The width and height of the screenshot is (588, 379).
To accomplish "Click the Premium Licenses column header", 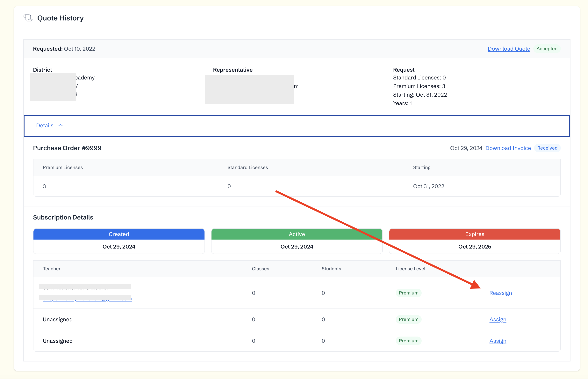I will pos(63,167).
